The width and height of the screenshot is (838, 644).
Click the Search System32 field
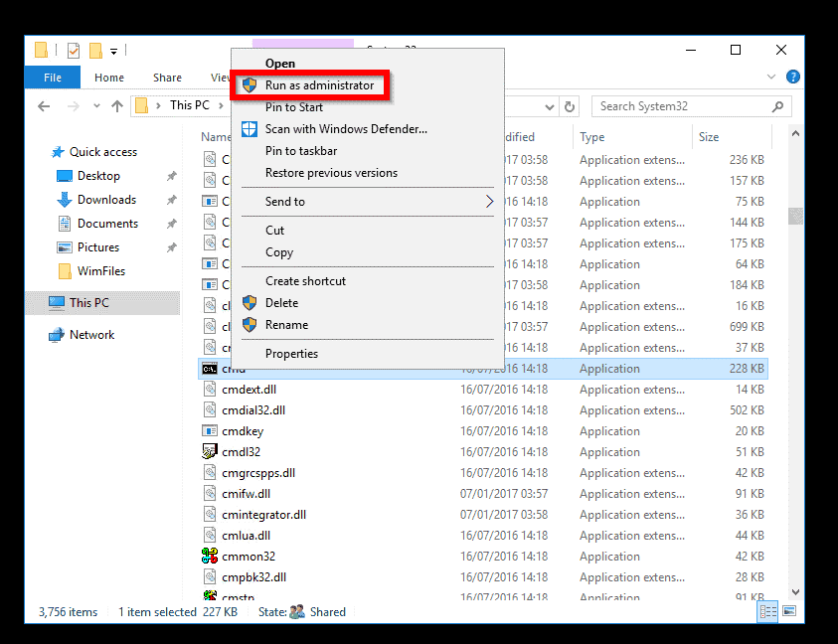click(691, 106)
